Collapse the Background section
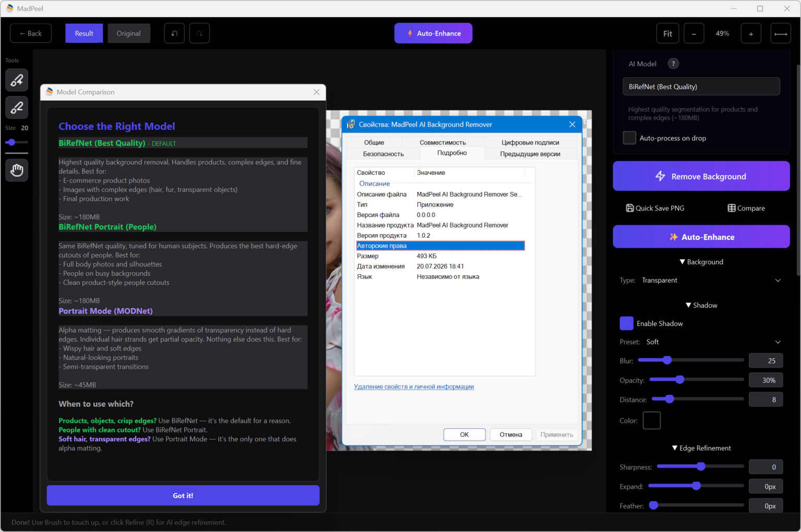 [701, 262]
